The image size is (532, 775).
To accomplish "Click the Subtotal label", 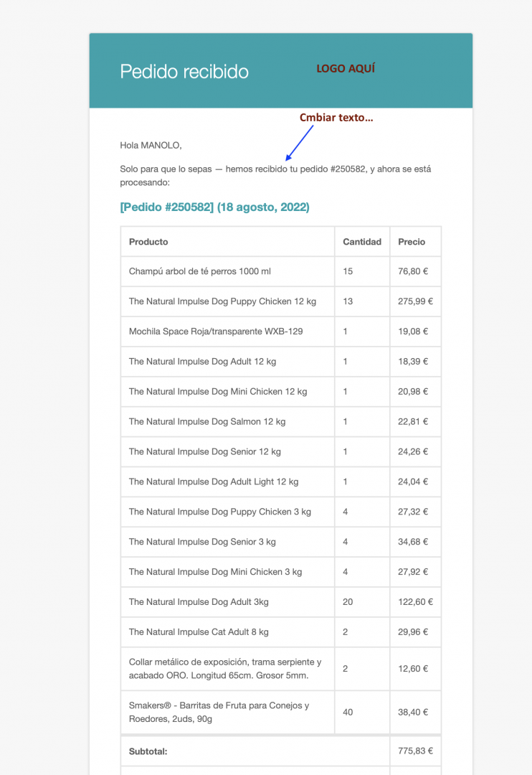I will pyautogui.click(x=148, y=751).
